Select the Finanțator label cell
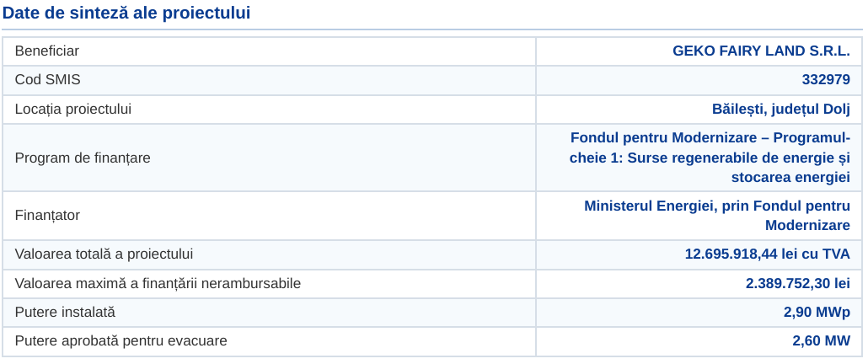Image resolution: width=868 pixels, height=364 pixels. (269, 216)
